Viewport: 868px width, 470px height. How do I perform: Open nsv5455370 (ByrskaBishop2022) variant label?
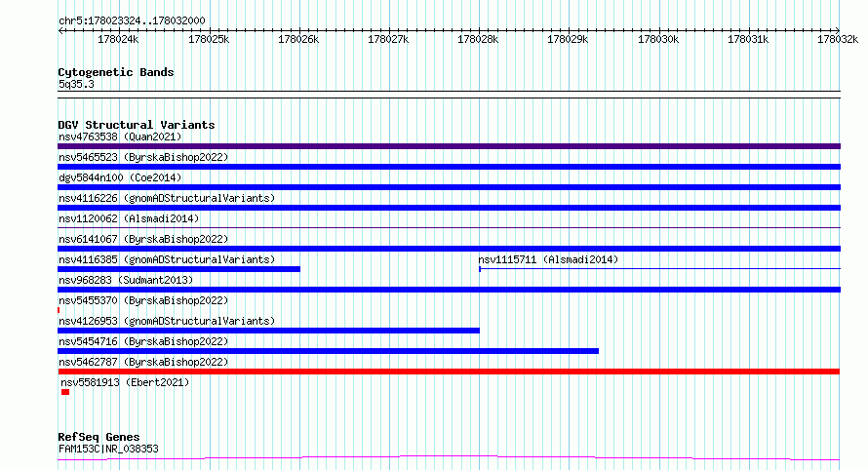tap(143, 300)
